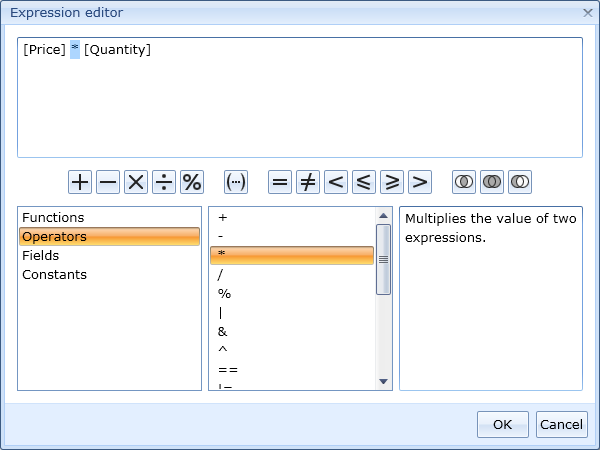Insert the not-equal comparison button
This screenshot has height=450, width=600.
pos(308,182)
